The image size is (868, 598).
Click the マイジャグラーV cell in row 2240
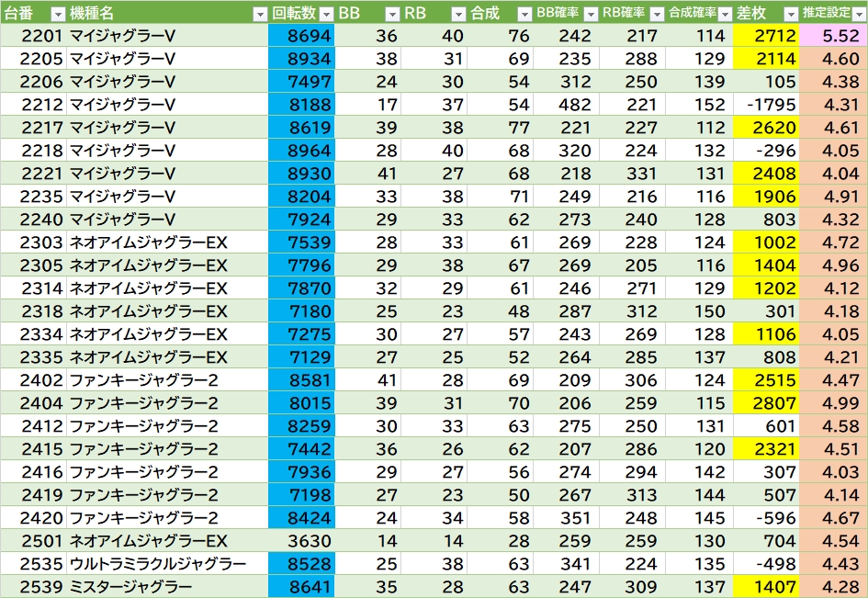pyautogui.click(x=167, y=220)
